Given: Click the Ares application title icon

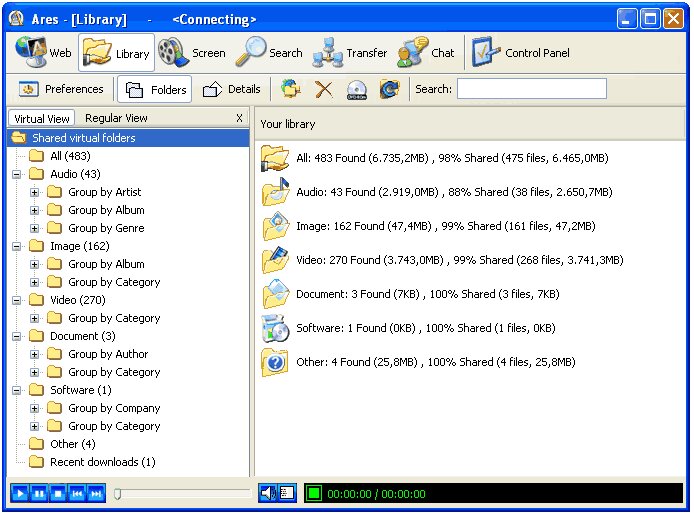Looking at the screenshot, I should (17, 19).
